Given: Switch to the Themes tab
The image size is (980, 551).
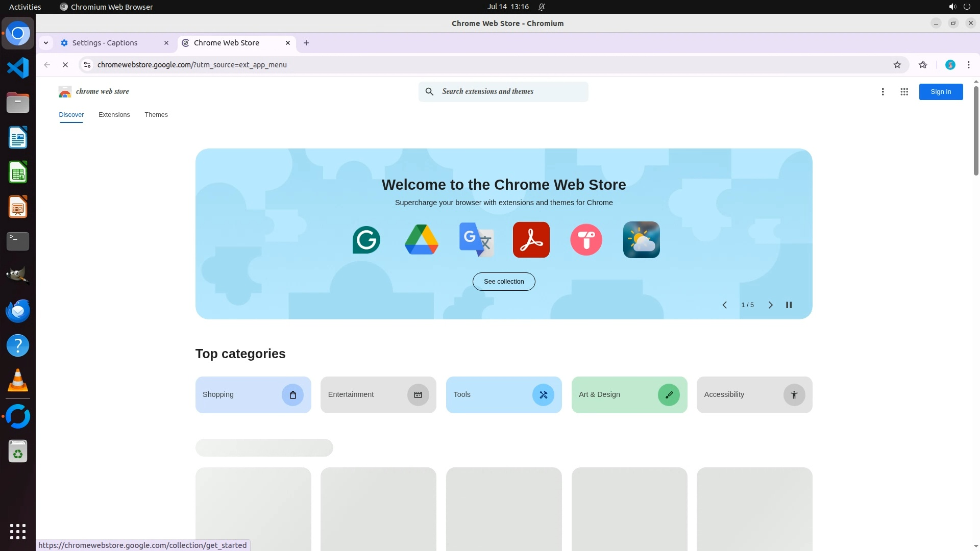Looking at the screenshot, I should click(x=156, y=115).
